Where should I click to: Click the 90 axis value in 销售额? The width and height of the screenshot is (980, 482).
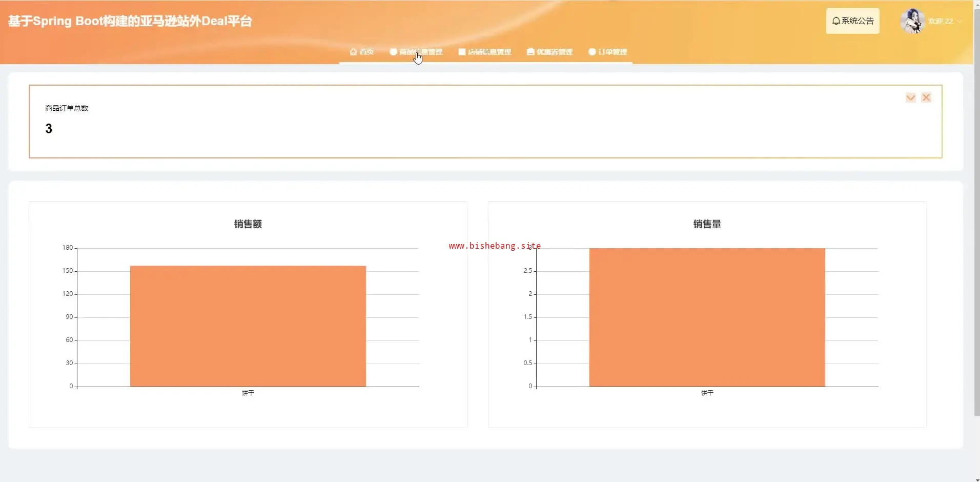click(69, 317)
